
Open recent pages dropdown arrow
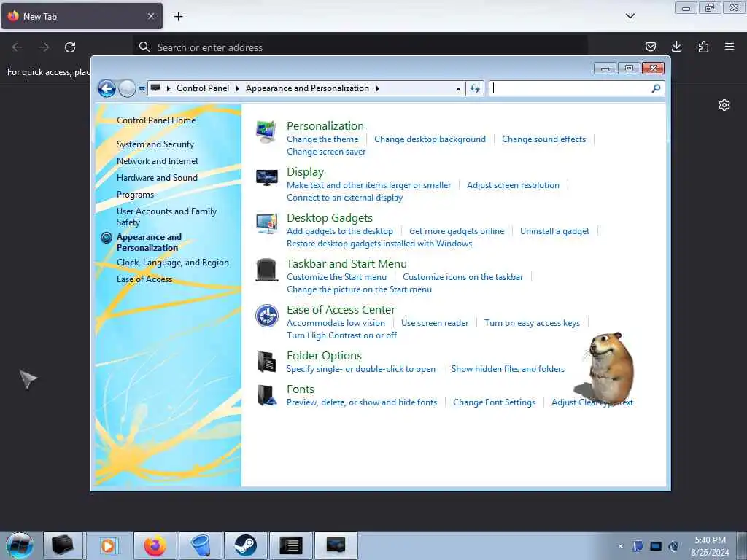(x=142, y=88)
